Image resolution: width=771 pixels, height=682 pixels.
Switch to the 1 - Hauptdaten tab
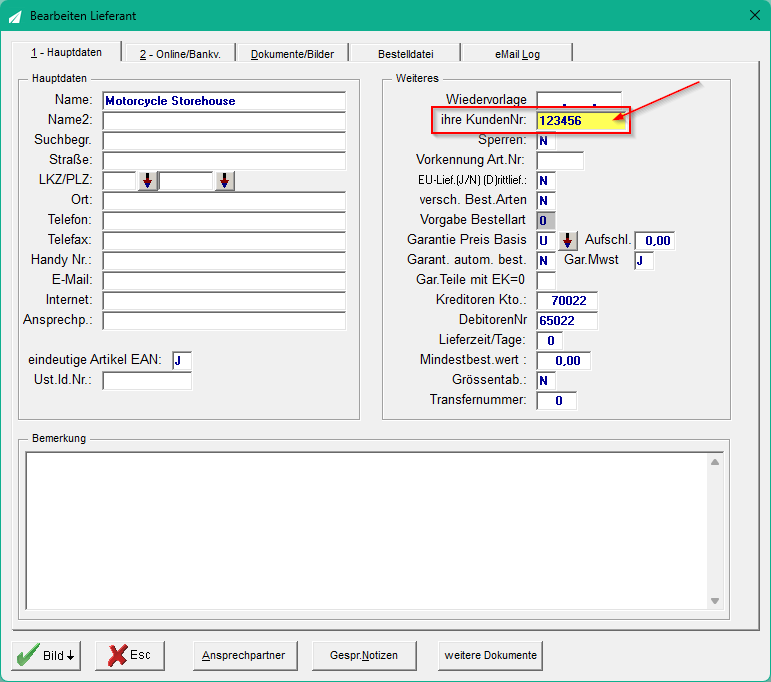(x=66, y=52)
